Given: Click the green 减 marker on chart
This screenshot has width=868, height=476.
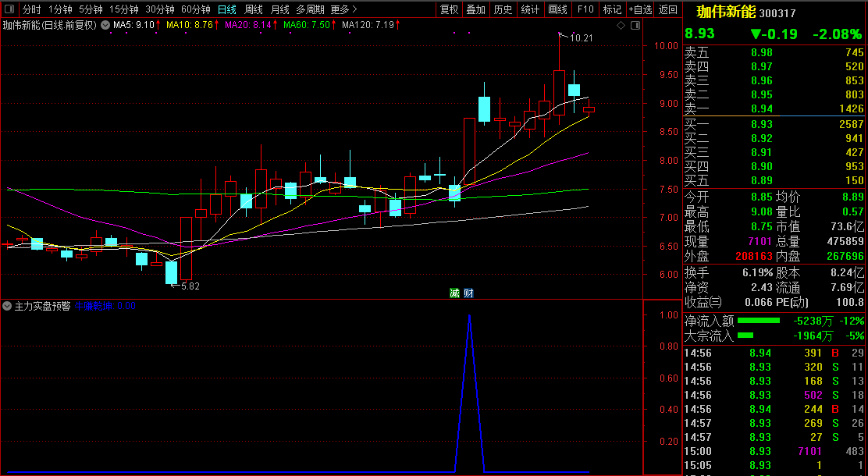Looking at the screenshot, I should (454, 293).
